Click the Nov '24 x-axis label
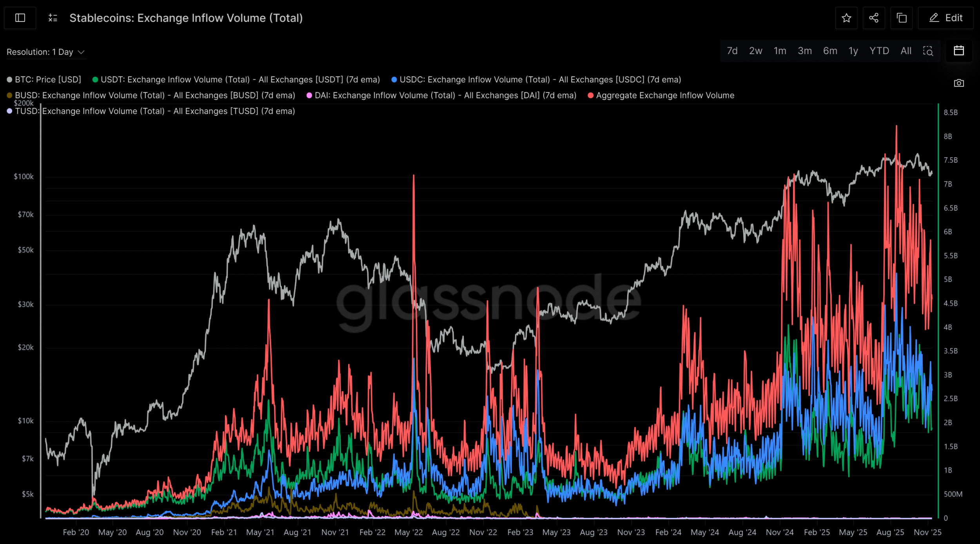 780,532
